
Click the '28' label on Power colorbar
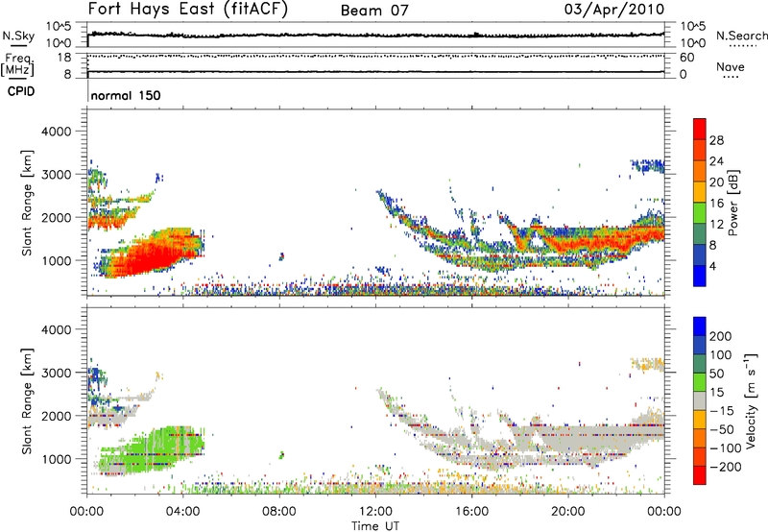716,140
